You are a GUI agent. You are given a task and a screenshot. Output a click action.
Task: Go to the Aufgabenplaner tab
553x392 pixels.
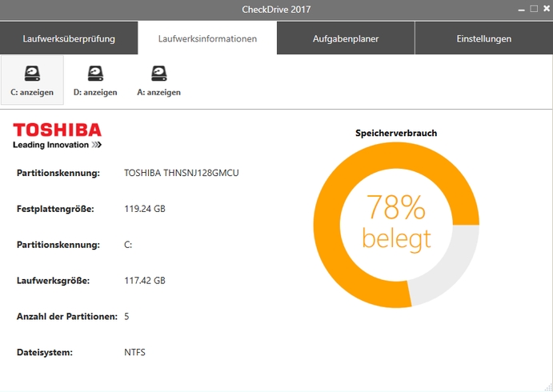pos(346,38)
